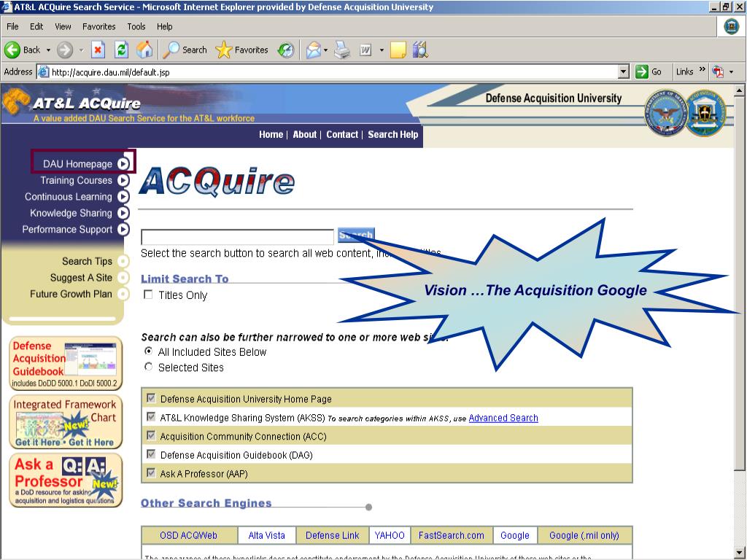Viewport: 747px width, 560px height.
Task: Toggle AT&L Knowledge Sharing System checkbox
Action: coord(152,417)
